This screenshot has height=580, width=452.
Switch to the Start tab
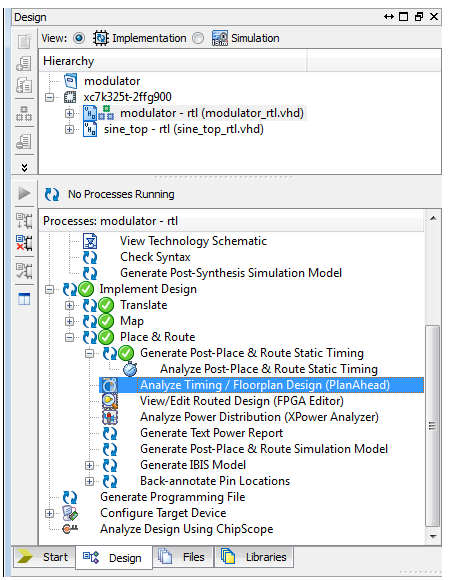point(44,557)
